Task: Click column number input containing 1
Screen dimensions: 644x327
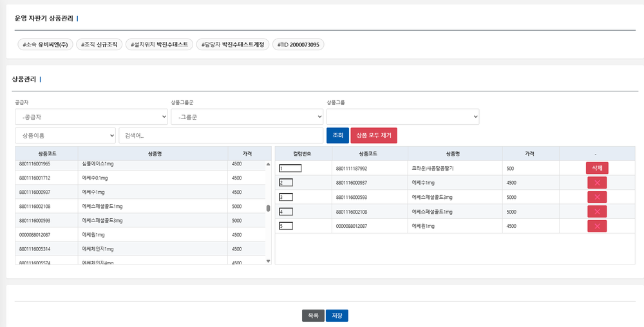Action: click(x=290, y=169)
